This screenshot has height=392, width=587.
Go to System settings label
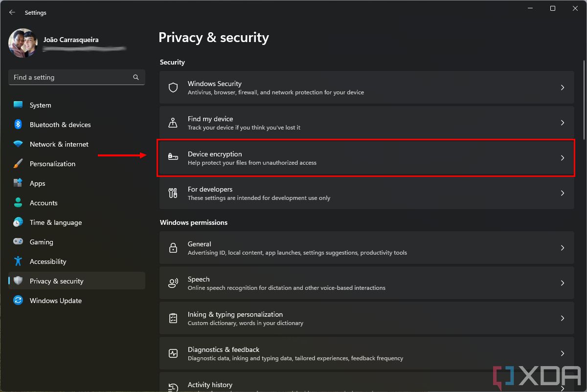[40, 105]
